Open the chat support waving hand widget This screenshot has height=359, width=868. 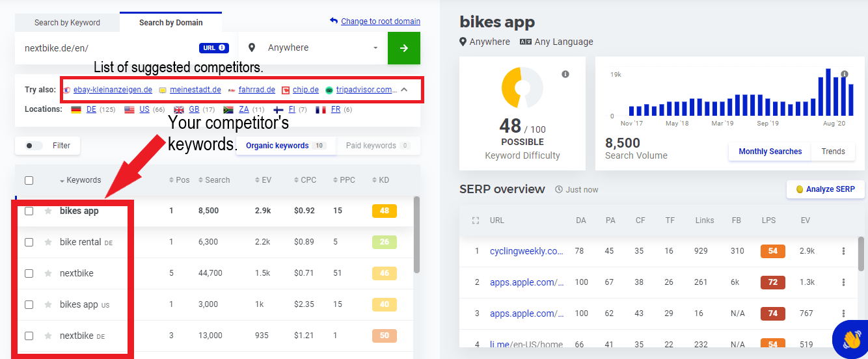pos(850,339)
